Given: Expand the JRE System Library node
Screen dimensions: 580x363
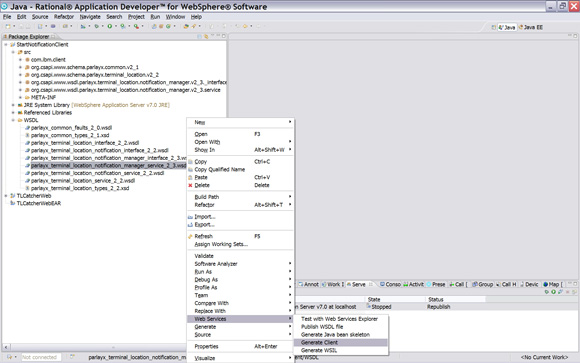Looking at the screenshot, I should point(13,105).
